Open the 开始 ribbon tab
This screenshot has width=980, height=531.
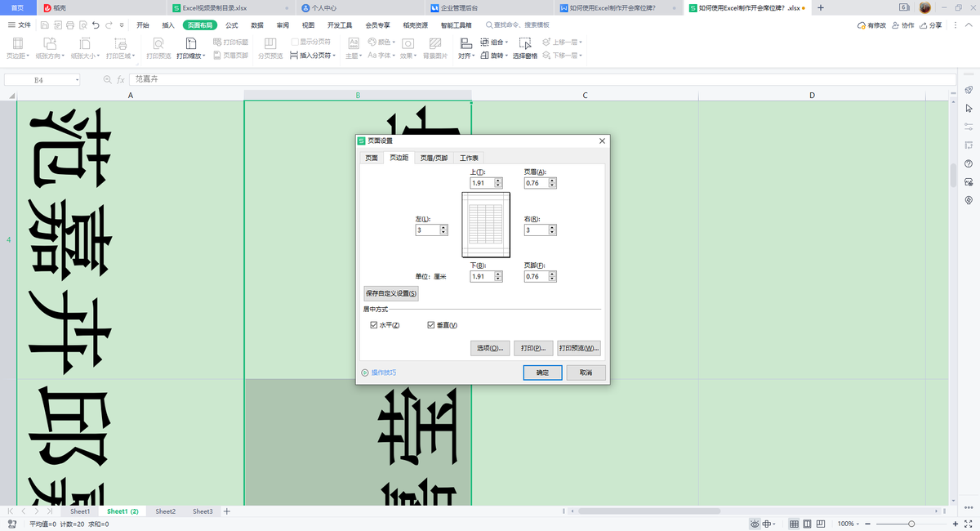pyautogui.click(x=143, y=25)
